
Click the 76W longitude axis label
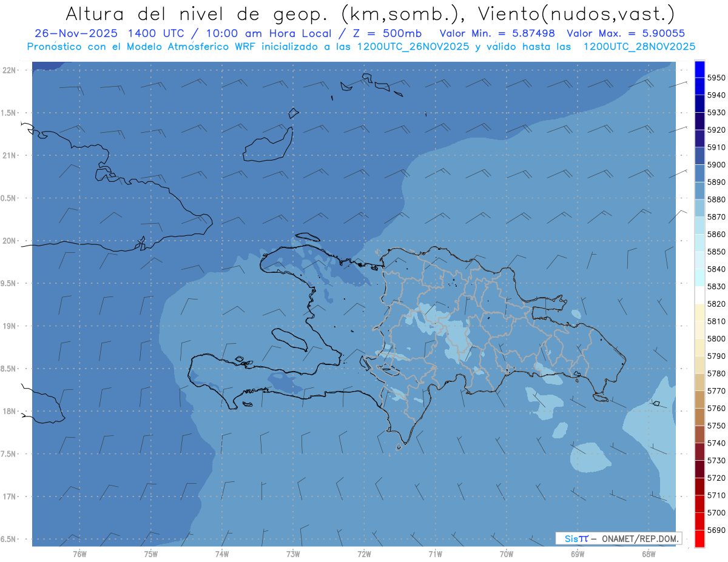(79, 554)
